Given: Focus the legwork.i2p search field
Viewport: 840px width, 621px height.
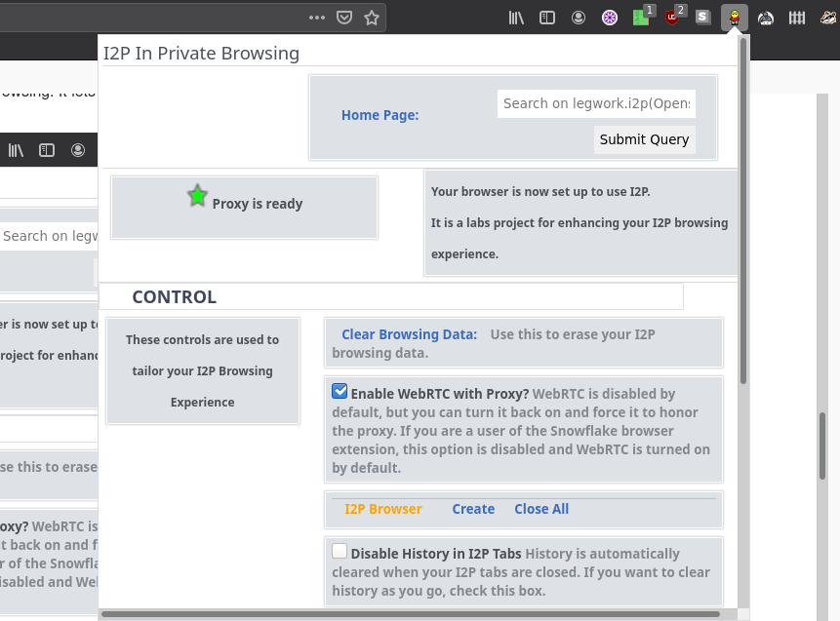Looking at the screenshot, I should point(596,103).
